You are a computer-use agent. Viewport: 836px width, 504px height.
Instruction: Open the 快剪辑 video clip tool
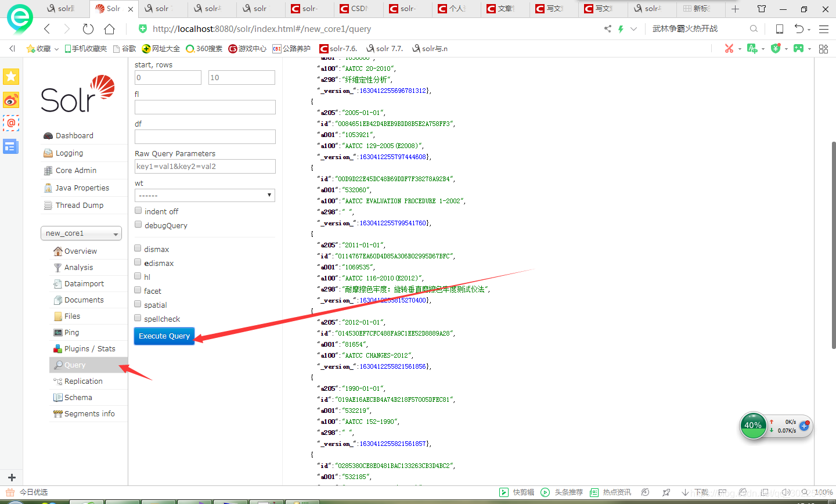coord(517,492)
